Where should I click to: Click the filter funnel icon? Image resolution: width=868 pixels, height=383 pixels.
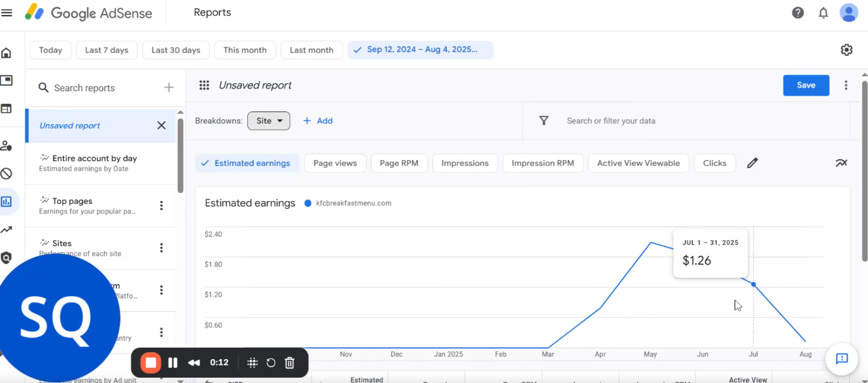tap(544, 120)
